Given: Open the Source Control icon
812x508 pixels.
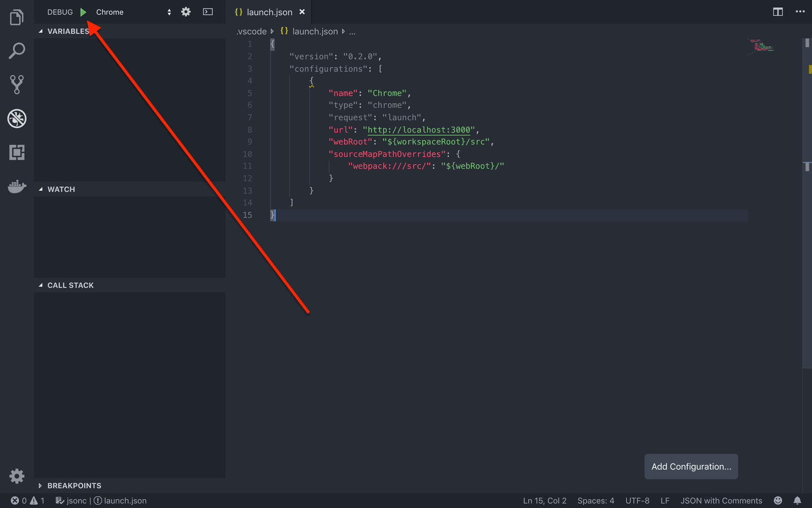Looking at the screenshot, I should pyautogui.click(x=17, y=84).
